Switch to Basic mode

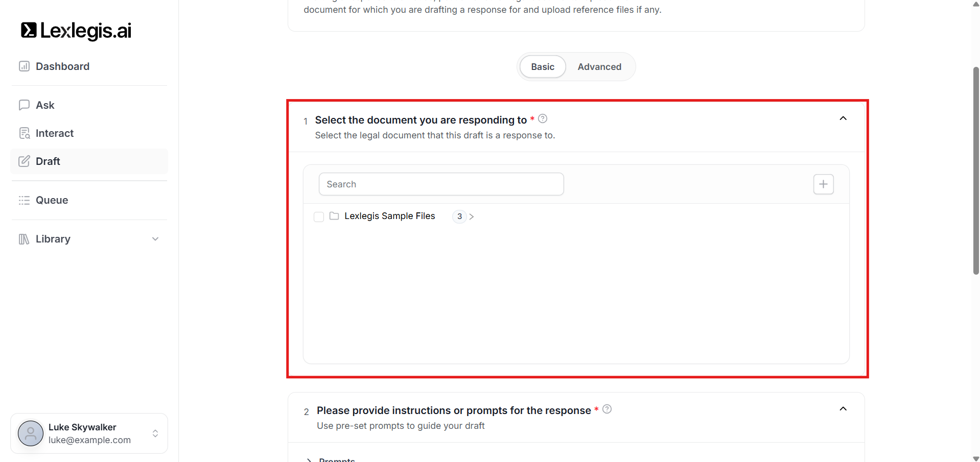point(543,67)
